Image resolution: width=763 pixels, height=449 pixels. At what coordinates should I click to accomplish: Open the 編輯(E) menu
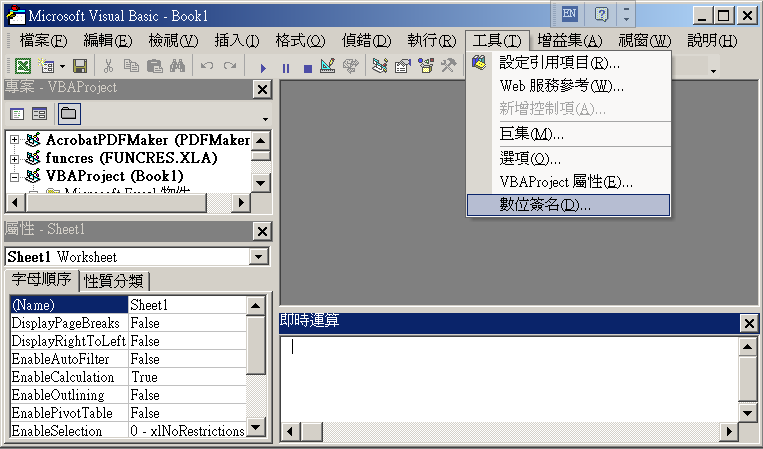[x=108, y=40]
